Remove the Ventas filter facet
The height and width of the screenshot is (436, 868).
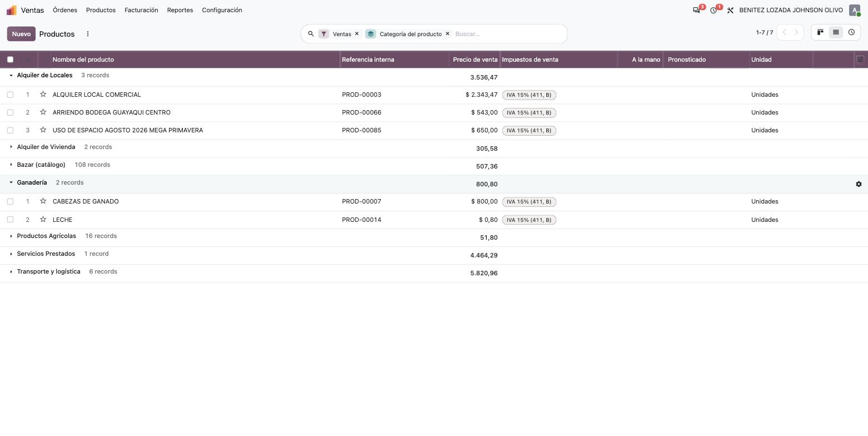click(357, 34)
